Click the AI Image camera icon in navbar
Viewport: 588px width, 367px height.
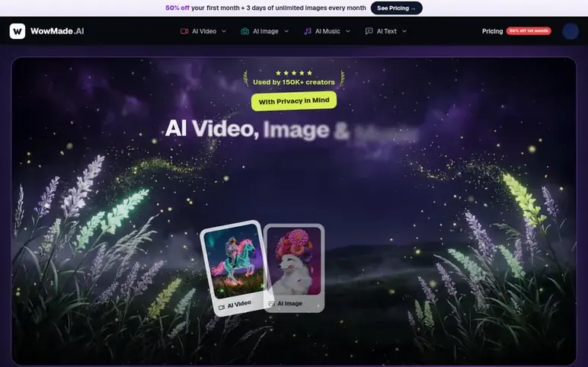point(245,31)
